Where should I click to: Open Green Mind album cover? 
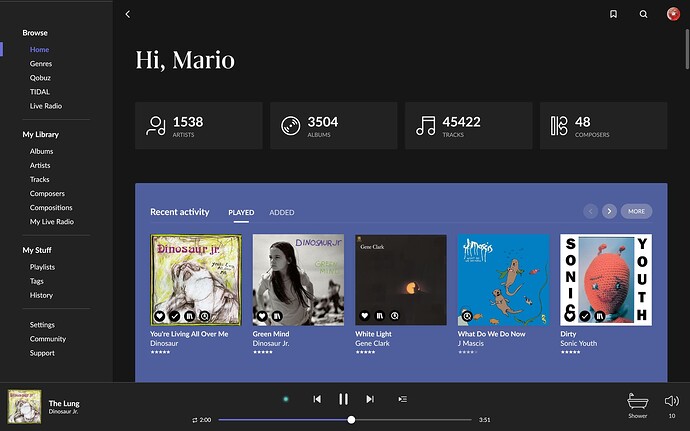298,280
